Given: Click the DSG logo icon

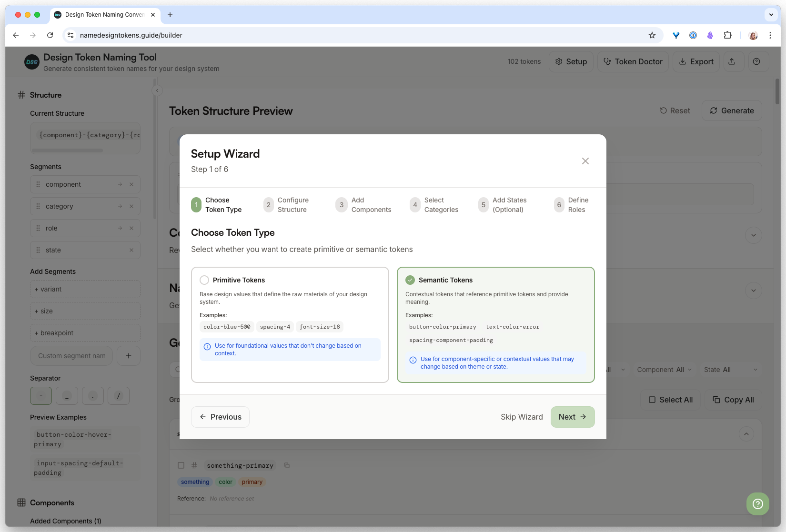Looking at the screenshot, I should pyautogui.click(x=32, y=62).
